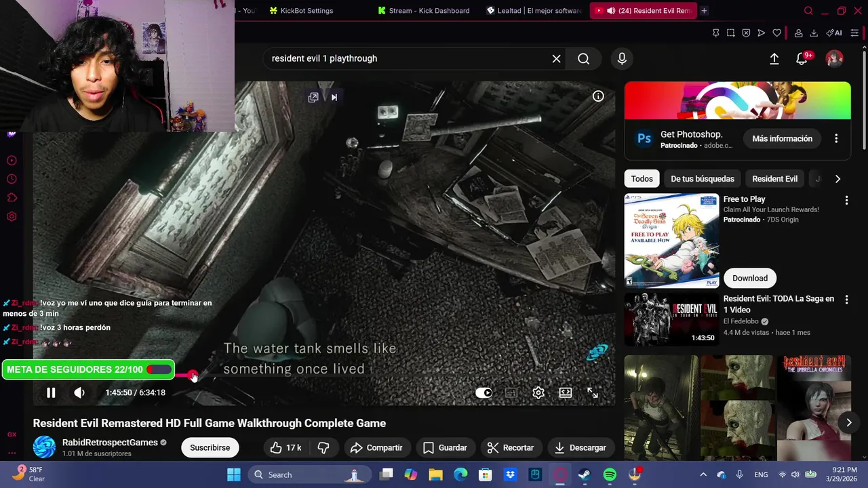Open File Explorer from the taskbar
The image size is (868, 488).
(x=435, y=474)
